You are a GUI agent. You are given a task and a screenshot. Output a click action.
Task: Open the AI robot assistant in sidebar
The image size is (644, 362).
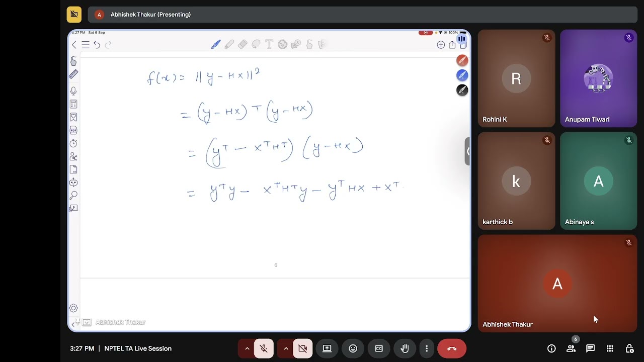tap(73, 182)
